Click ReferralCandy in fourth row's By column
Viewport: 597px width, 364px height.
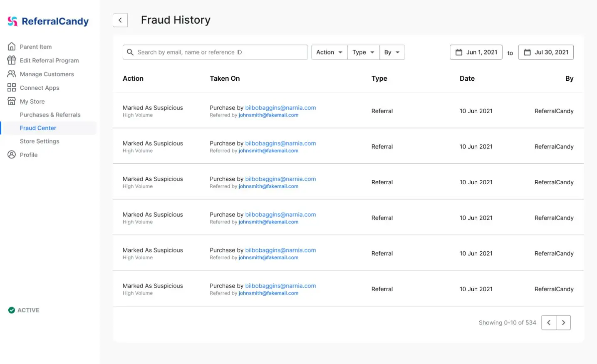pos(554,218)
